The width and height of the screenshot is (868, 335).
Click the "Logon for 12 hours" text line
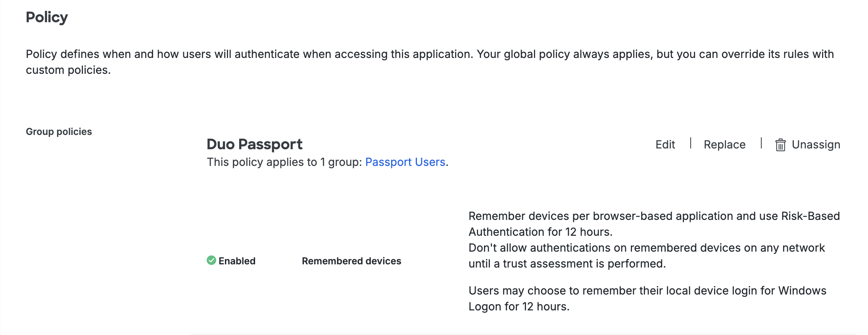tap(519, 306)
